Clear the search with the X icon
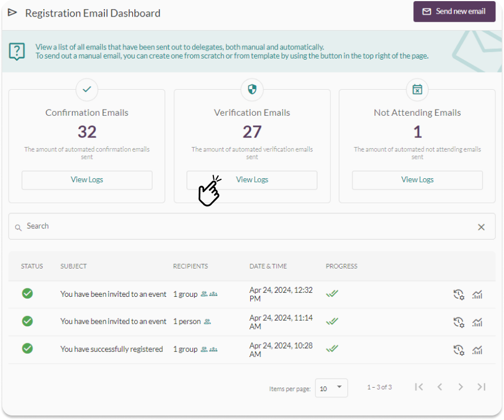The height and width of the screenshot is (420, 504). click(481, 227)
